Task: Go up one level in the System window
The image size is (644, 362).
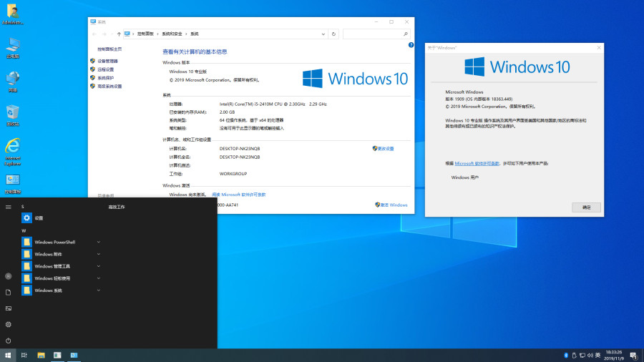Action: [x=119, y=34]
